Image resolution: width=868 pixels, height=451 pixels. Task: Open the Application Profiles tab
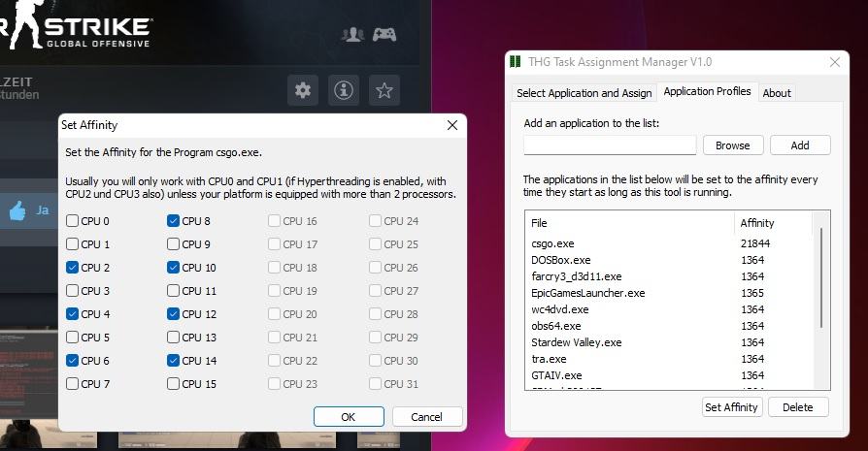(707, 91)
